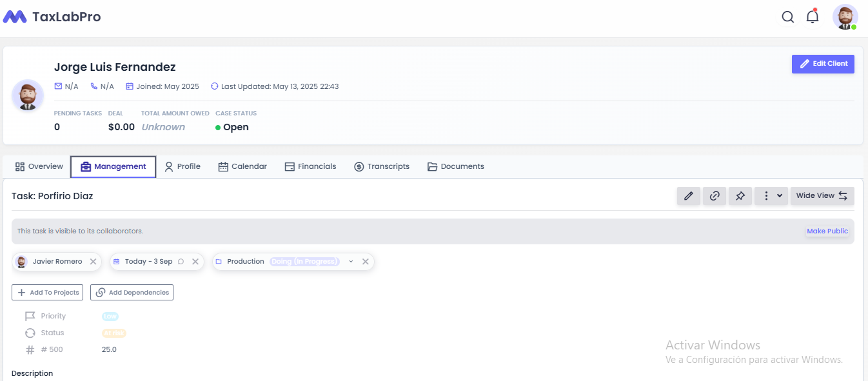
Task: Open the search magnifier icon
Action: 787,17
